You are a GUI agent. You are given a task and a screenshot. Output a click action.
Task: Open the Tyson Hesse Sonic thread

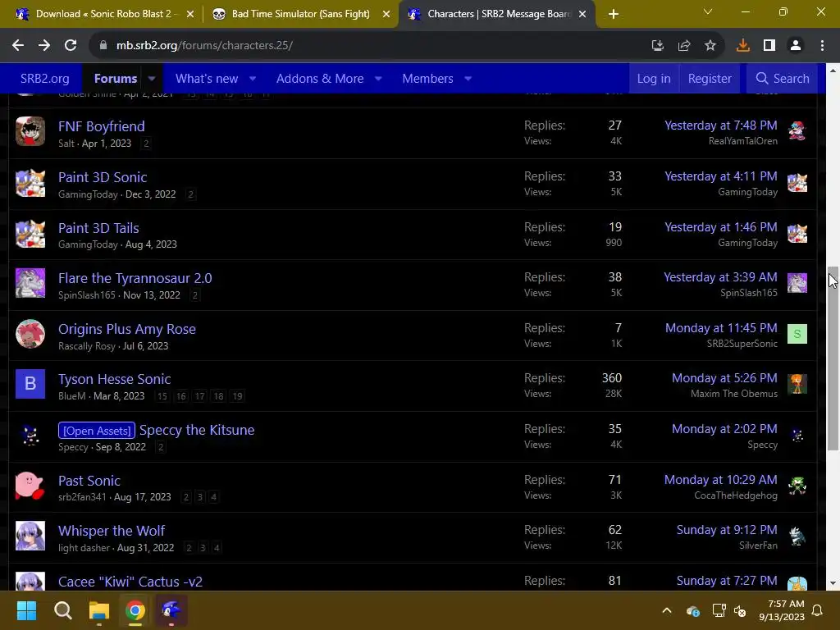(x=114, y=379)
